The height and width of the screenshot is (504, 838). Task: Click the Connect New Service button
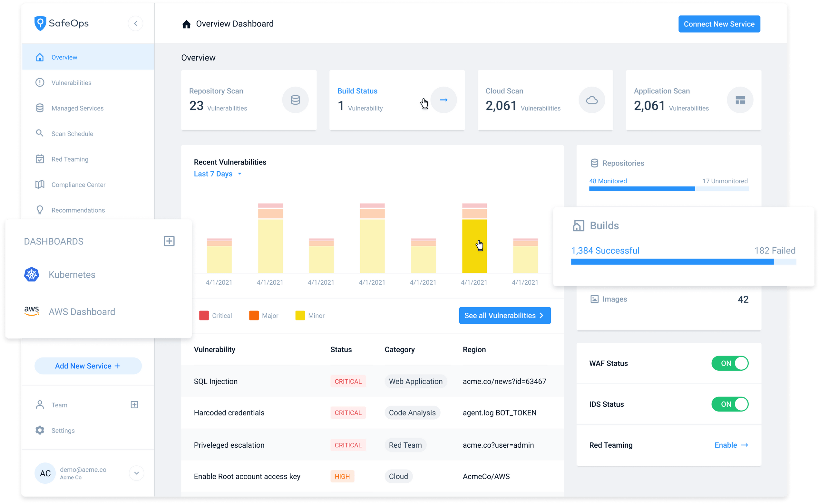point(719,24)
